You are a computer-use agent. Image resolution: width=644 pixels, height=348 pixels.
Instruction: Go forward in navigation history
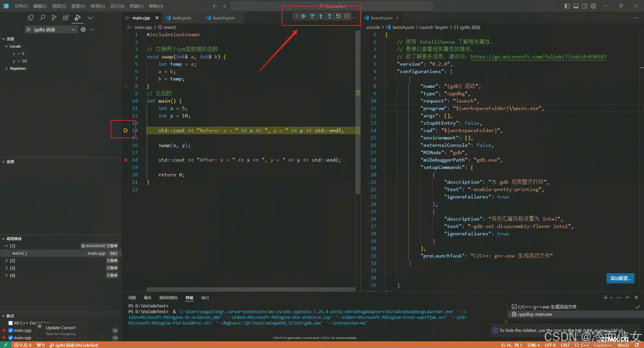click(x=224, y=6)
